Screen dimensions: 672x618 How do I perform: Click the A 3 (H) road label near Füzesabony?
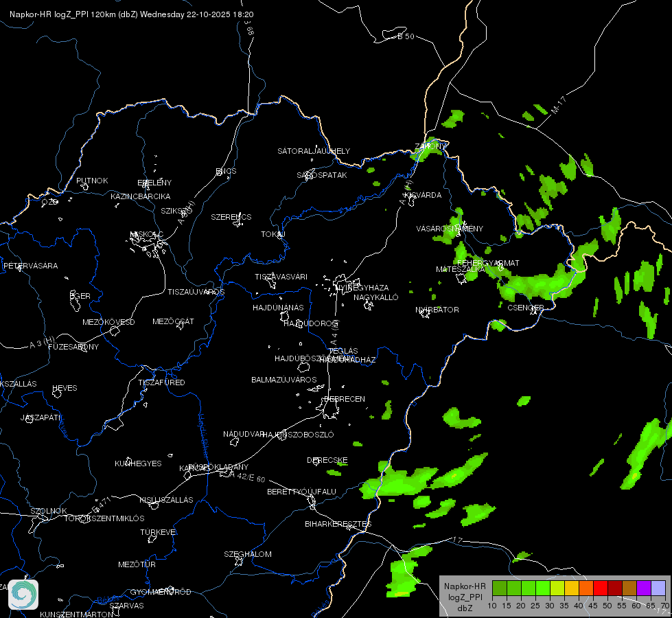(x=42, y=342)
